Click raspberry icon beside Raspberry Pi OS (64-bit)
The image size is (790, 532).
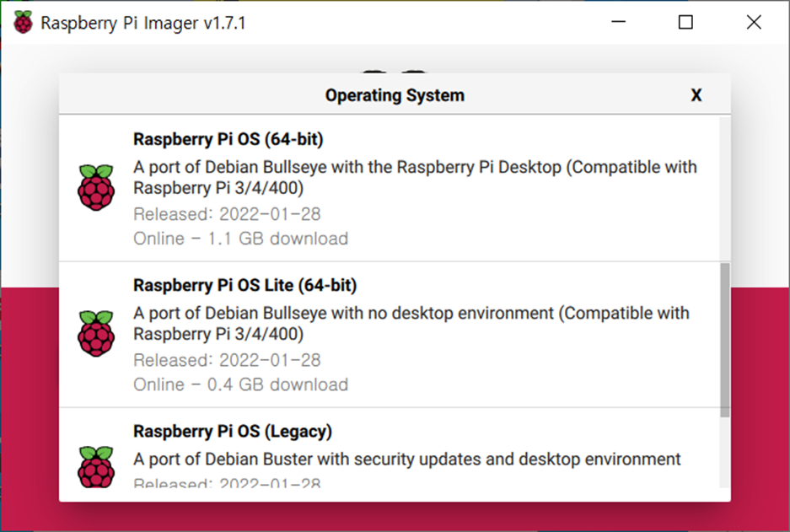[96, 187]
